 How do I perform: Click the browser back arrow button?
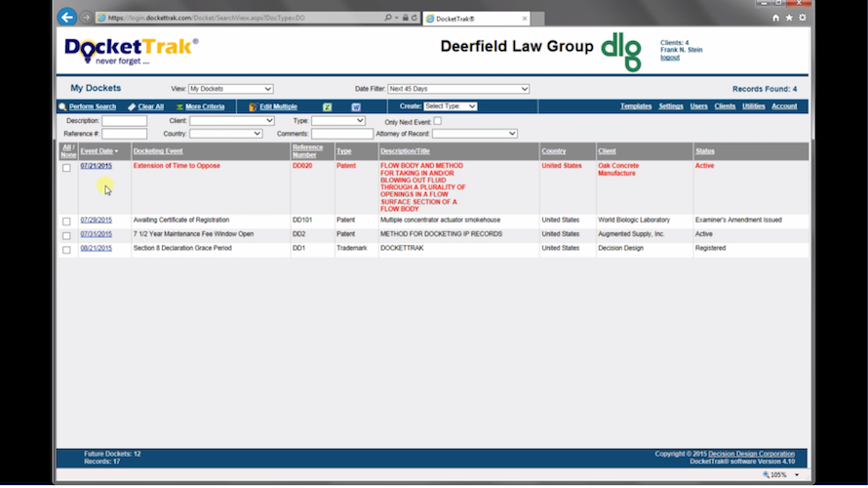tap(67, 18)
